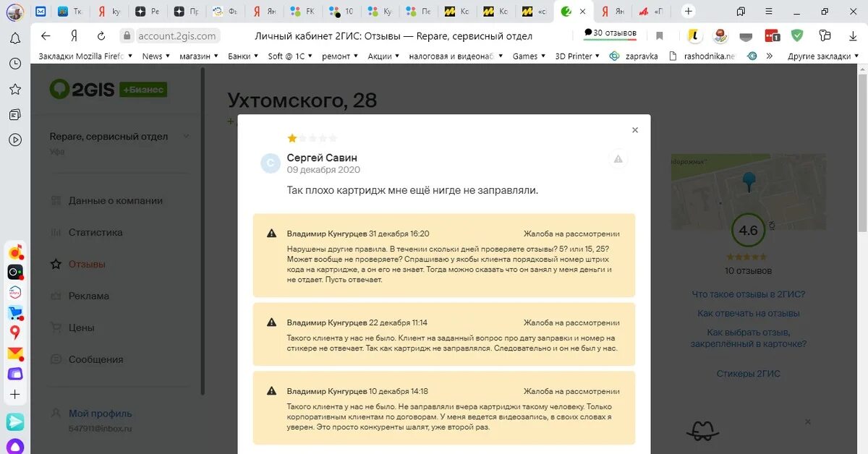Open the green shield adblock extension
The width and height of the screenshot is (868, 454).
797,35
